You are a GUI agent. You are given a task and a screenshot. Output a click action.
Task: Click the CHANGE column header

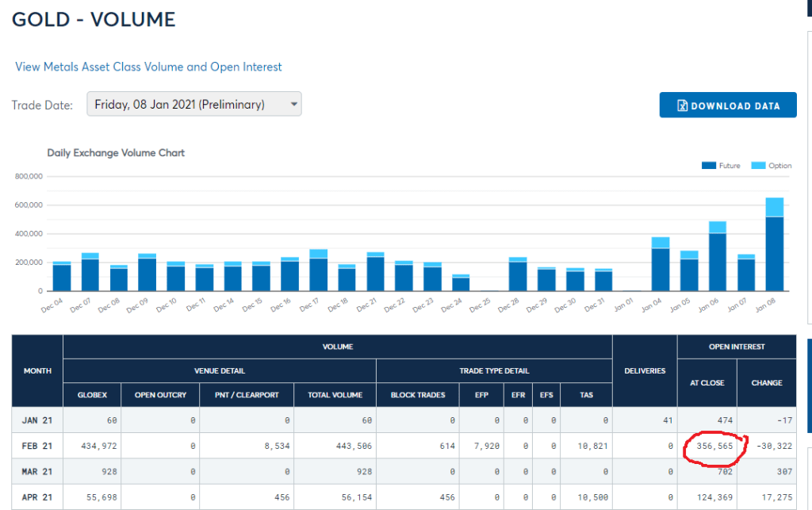coord(767,382)
